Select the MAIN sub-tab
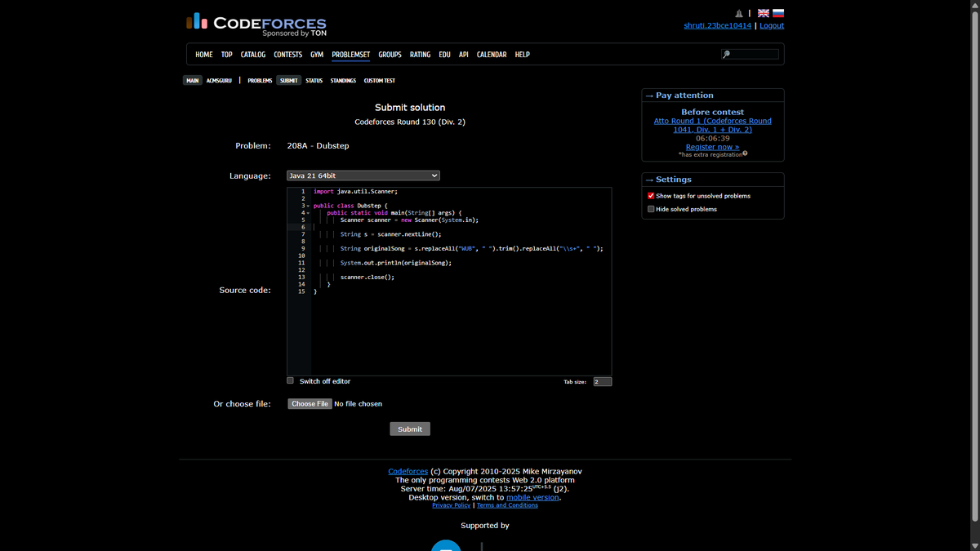Image resolution: width=980 pixels, height=551 pixels. 193,81
